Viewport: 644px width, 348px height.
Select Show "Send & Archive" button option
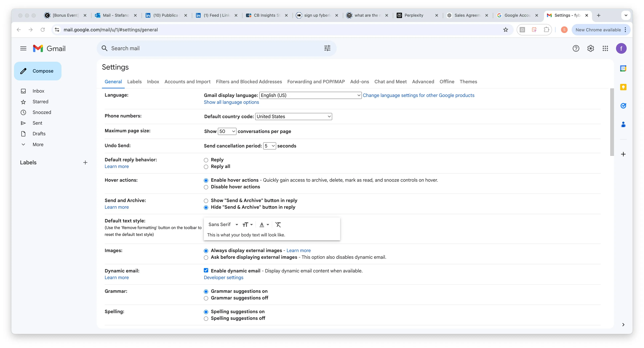tap(206, 201)
